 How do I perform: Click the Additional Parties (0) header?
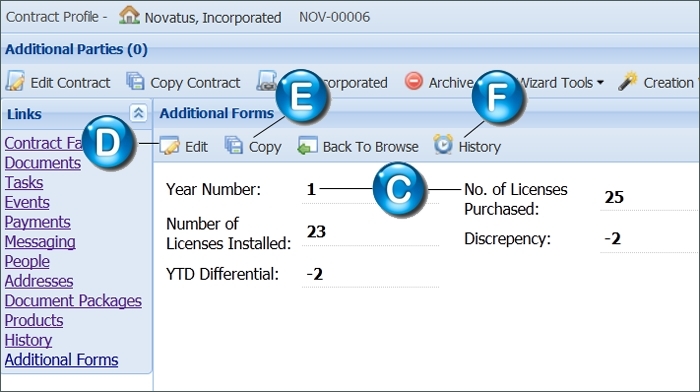[76, 49]
